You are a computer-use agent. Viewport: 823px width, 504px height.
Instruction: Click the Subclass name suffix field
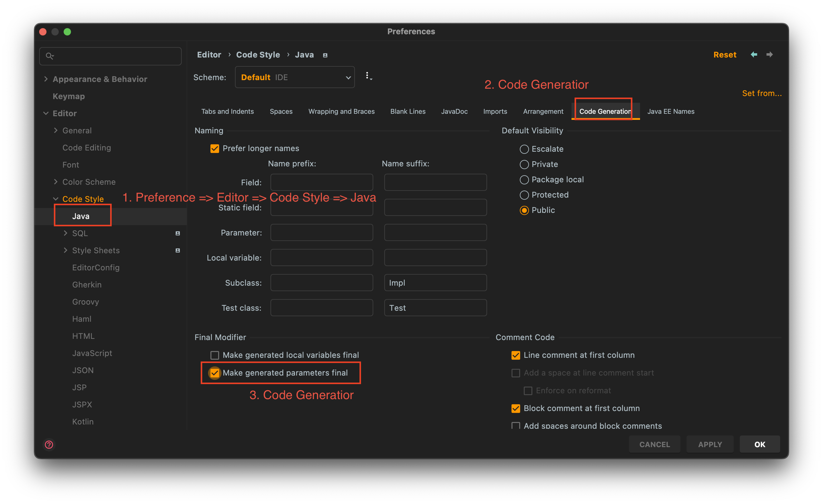435,283
